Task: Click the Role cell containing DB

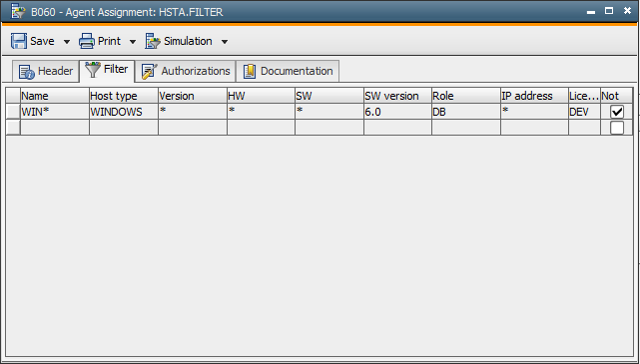Action: pyautogui.click(x=466, y=112)
